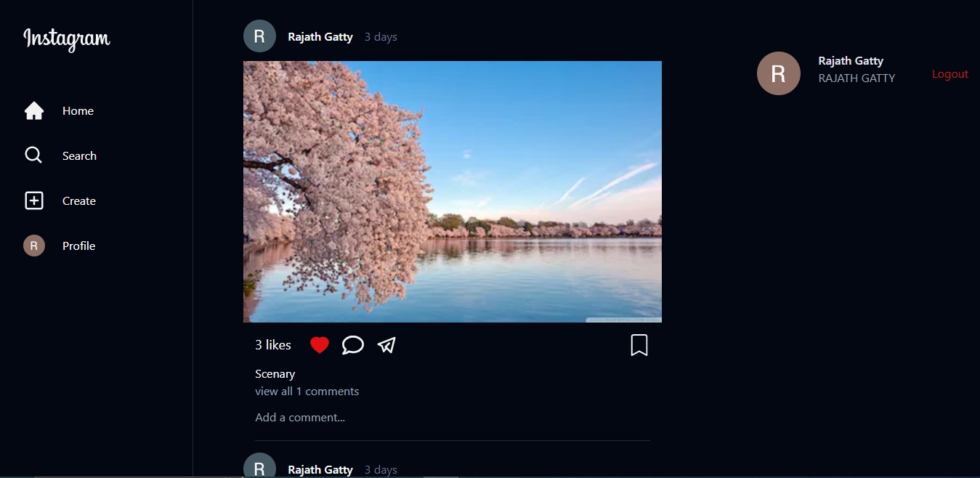980x478 pixels.
Task: Click the cherry blossom scenery photo
Action: [452, 191]
